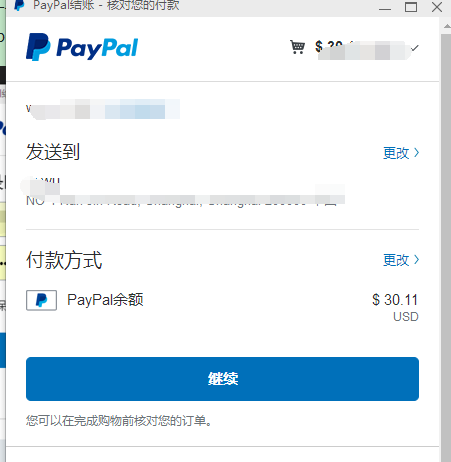Open the shopping cart icon
This screenshot has height=462, width=451.
coord(297,47)
